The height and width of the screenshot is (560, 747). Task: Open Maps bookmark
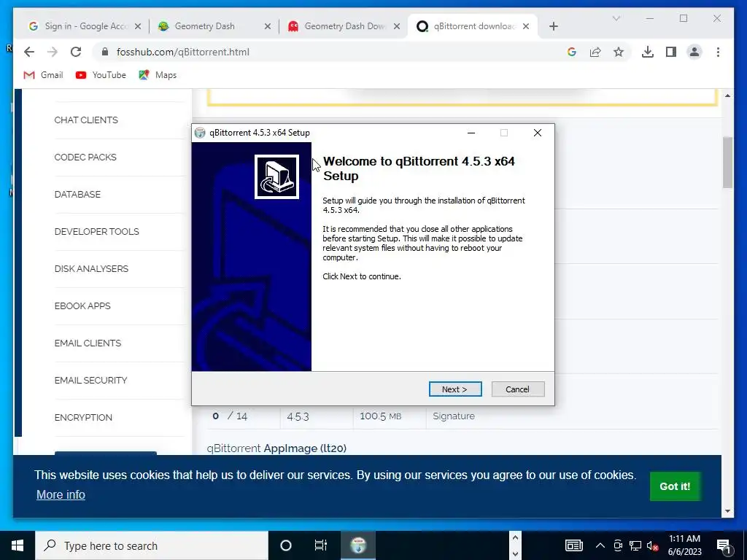[x=158, y=75]
